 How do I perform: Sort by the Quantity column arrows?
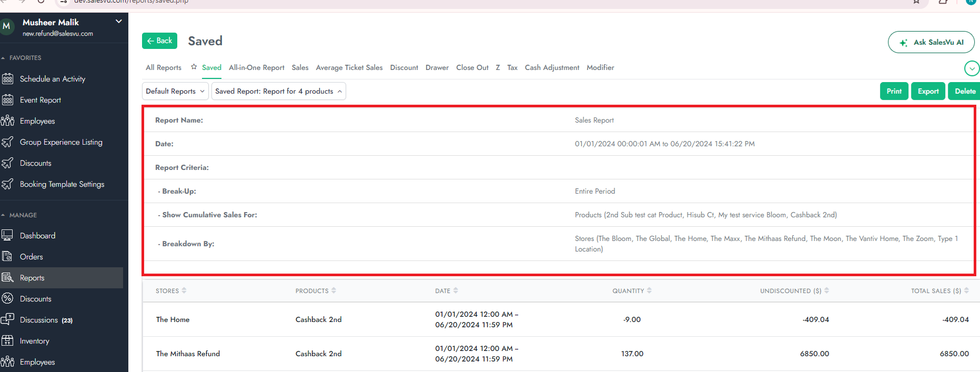[649, 290]
